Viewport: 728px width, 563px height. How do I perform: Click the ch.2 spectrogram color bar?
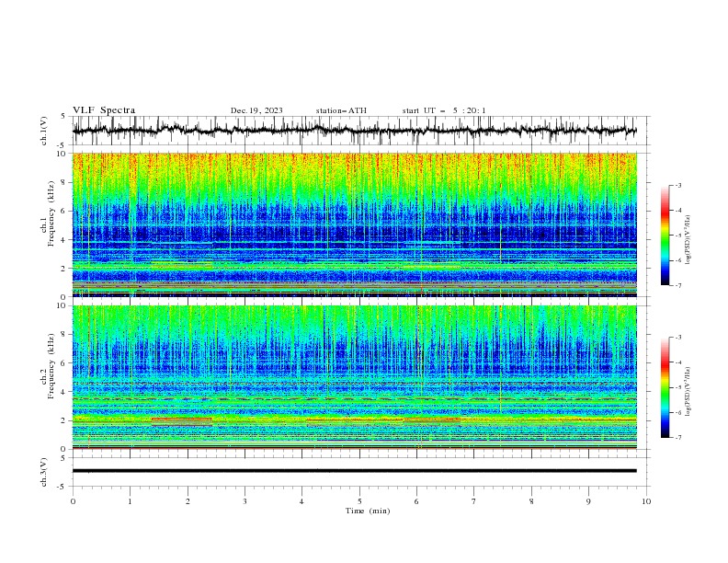click(665, 387)
